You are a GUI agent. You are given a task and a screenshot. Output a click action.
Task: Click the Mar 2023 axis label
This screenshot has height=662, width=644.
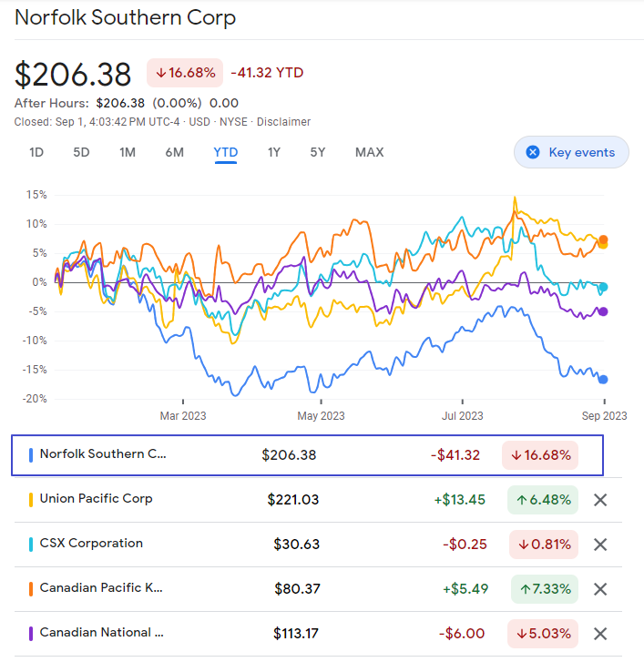pos(183,416)
